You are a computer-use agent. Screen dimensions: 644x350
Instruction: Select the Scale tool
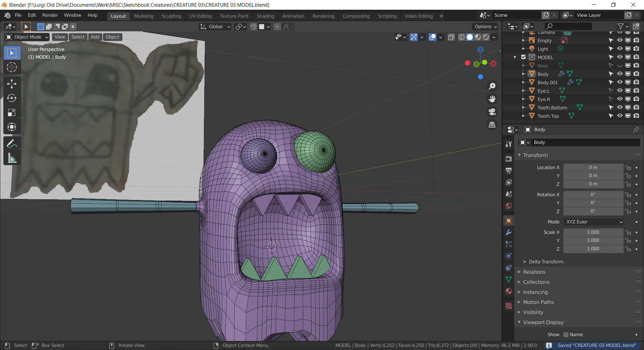tap(12, 113)
